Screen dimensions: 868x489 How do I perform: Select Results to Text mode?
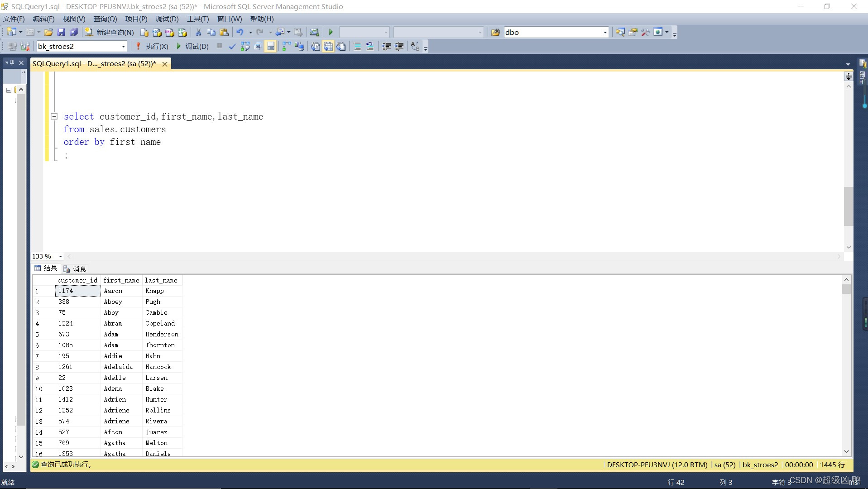pos(315,46)
